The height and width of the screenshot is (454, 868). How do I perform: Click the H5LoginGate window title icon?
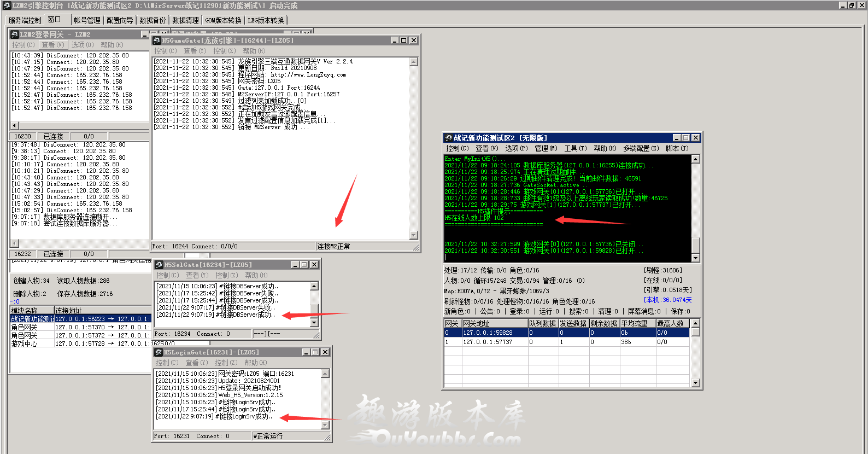point(159,352)
